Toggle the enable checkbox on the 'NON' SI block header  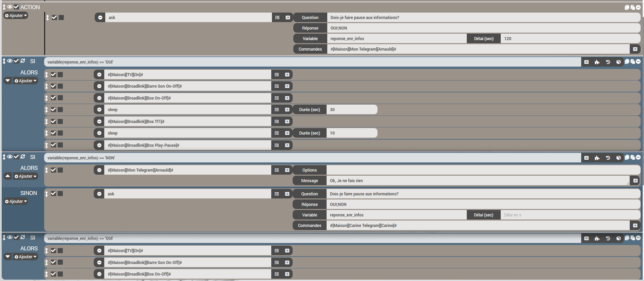[16, 157]
